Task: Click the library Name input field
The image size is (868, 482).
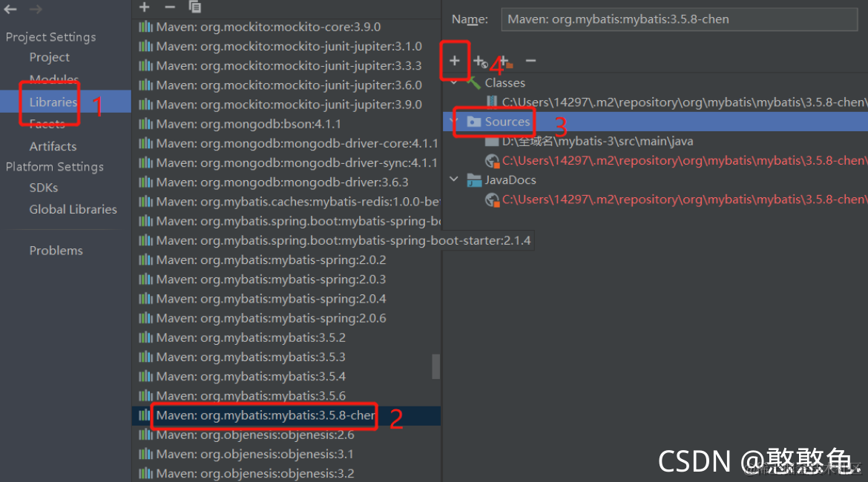Action: pos(680,19)
